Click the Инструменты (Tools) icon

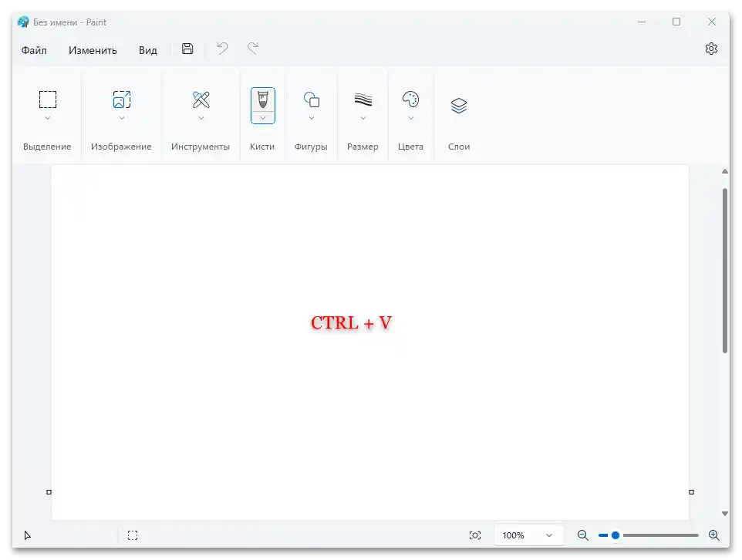click(x=201, y=99)
